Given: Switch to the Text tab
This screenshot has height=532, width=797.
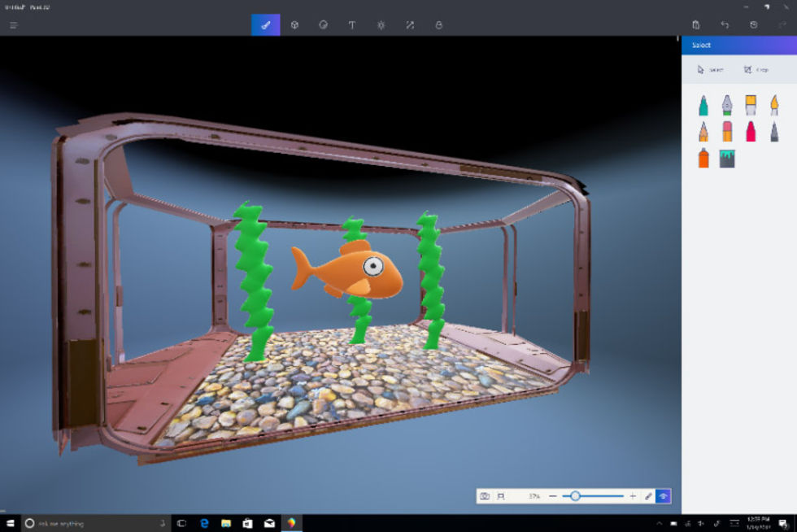Looking at the screenshot, I should point(351,25).
